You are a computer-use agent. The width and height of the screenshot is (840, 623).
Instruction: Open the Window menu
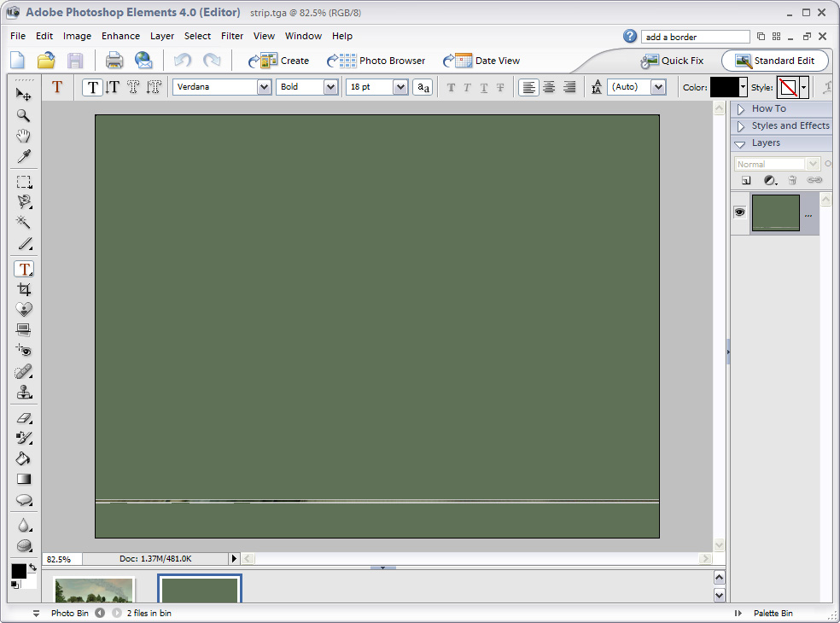pyautogui.click(x=303, y=36)
